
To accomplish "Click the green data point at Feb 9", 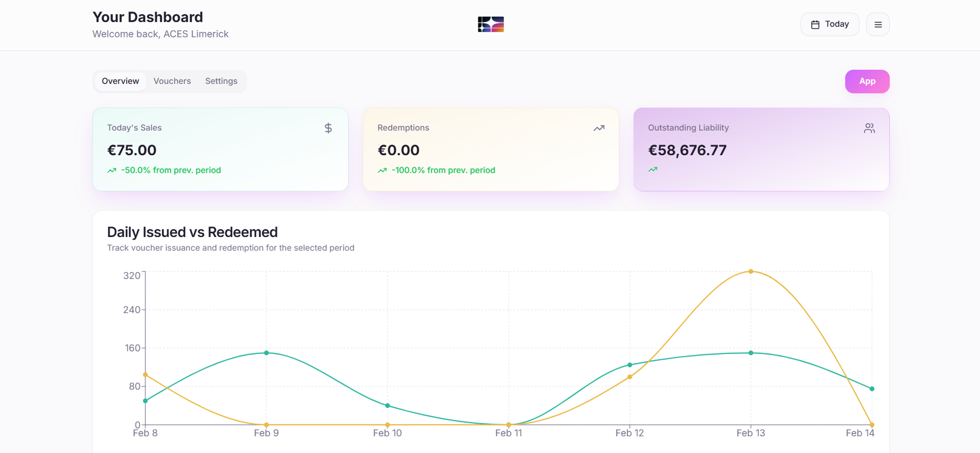I will pos(266,352).
